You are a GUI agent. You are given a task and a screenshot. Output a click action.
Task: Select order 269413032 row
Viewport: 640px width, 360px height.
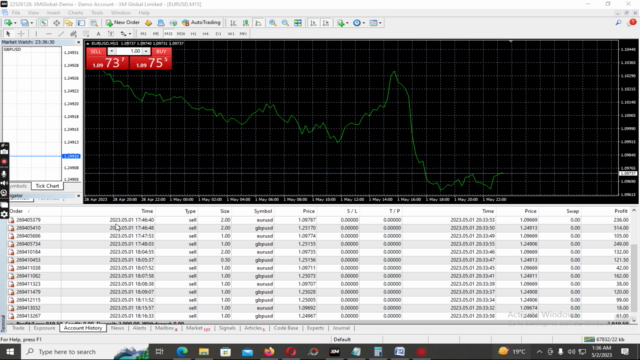(320, 308)
